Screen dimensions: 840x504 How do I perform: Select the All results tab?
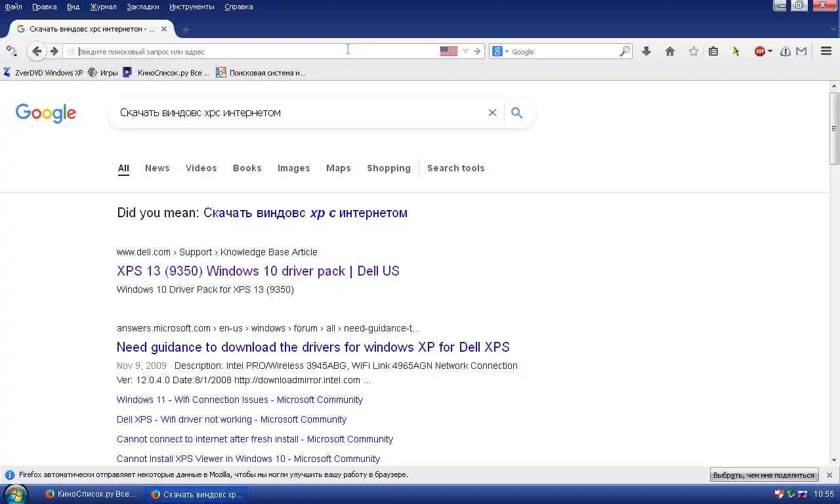click(x=123, y=168)
